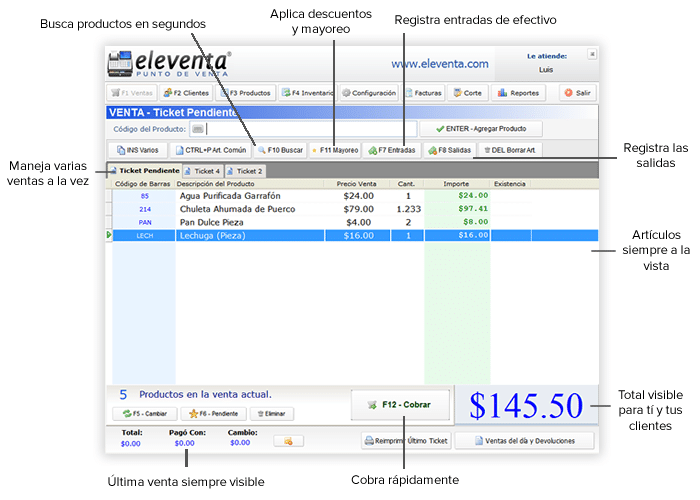This screenshot has width=700, height=500.
Task: Go to F4 Inventario
Action: [307, 93]
